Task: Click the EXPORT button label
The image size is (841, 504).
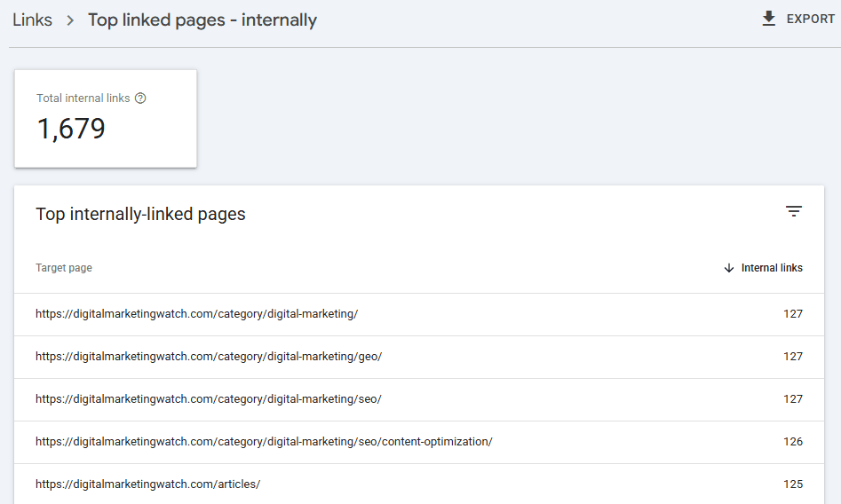Action: coord(811,19)
